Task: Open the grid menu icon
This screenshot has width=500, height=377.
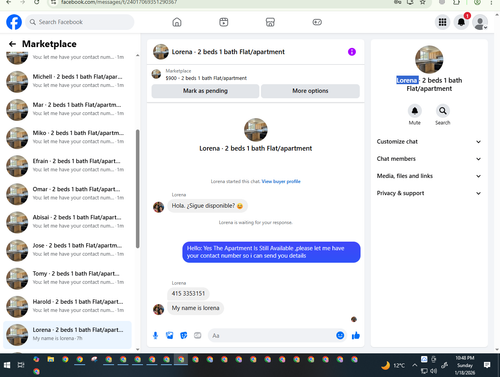Action: tap(442, 22)
